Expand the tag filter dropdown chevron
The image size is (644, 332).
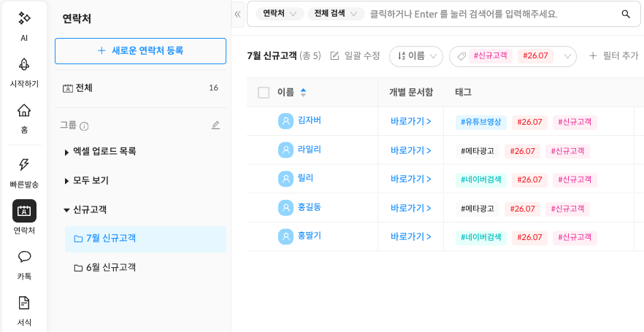[x=567, y=56]
